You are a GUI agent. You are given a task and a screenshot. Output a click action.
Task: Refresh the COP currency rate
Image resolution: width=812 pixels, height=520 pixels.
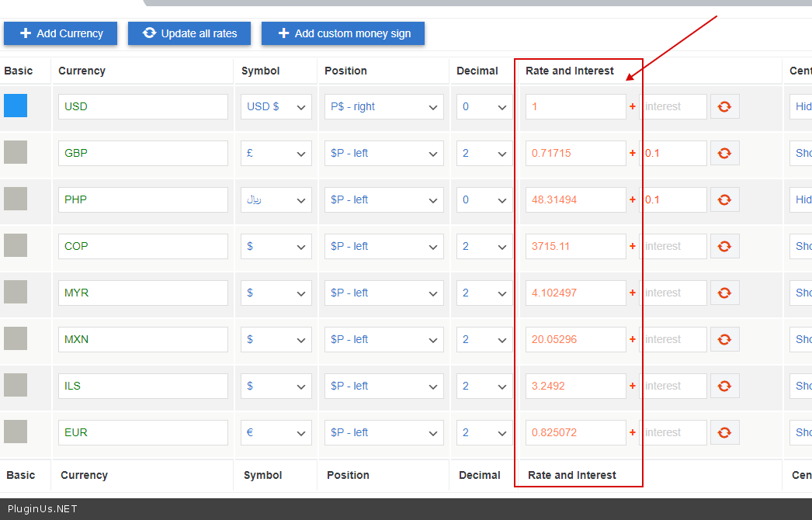724,246
